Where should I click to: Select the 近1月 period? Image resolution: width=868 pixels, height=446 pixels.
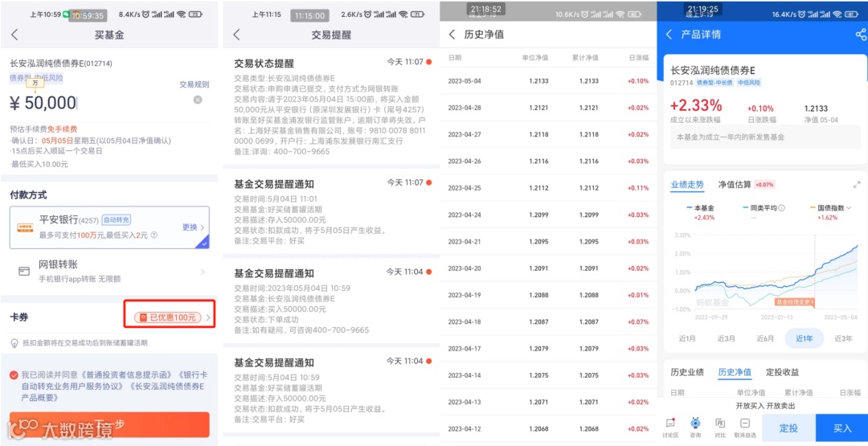pos(687,338)
